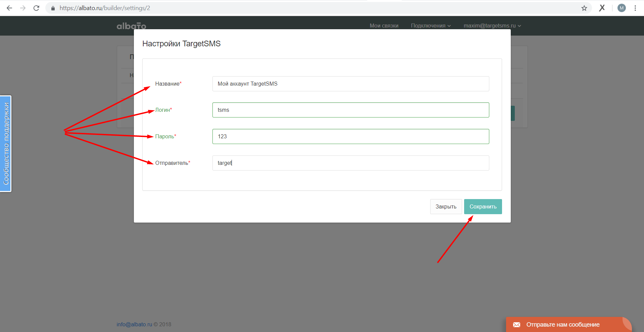Select the Пароль input field

[351, 136]
